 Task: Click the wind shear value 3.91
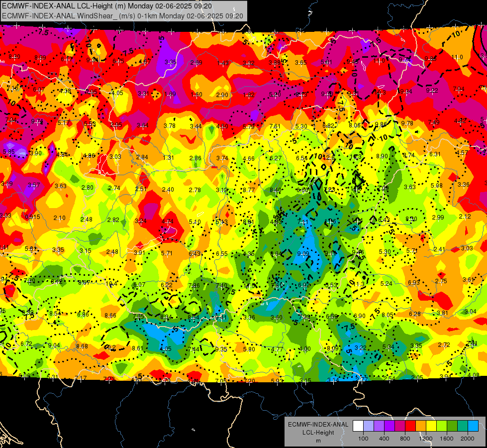[x=139, y=253]
